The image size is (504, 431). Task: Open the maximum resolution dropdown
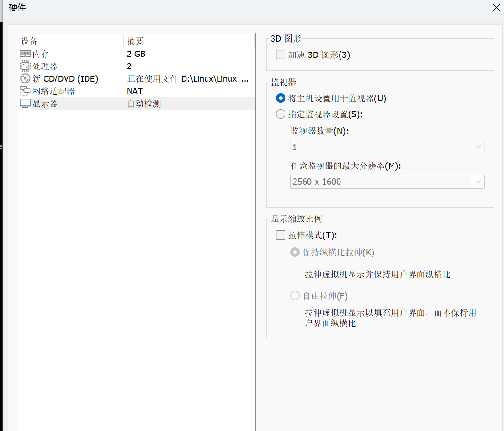[x=478, y=182]
